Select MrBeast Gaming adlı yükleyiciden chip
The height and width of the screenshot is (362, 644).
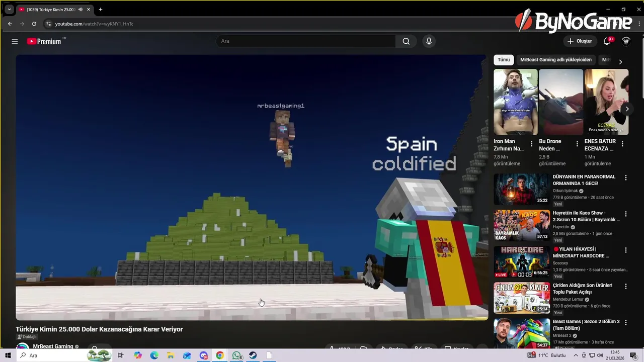(x=556, y=60)
